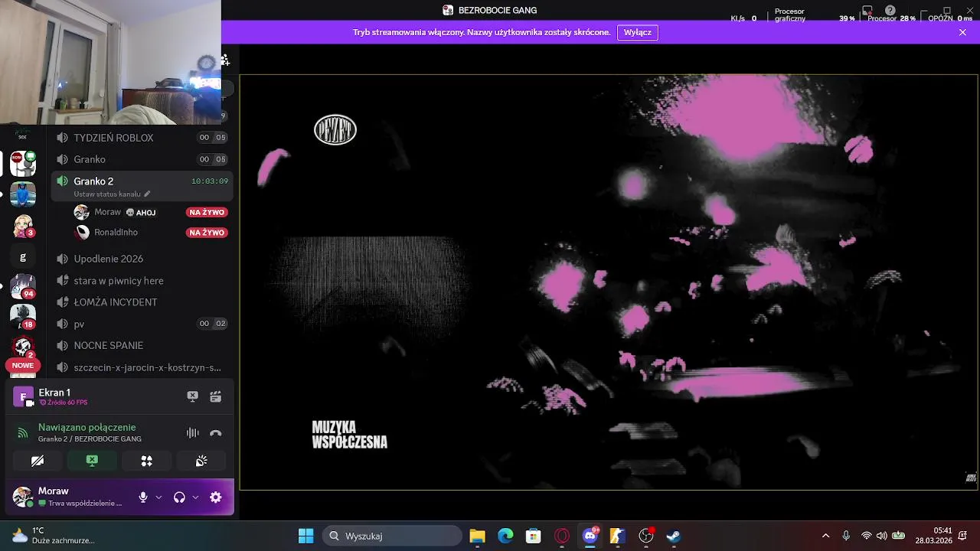Image resolution: width=980 pixels, height=551 pixels.
Task: Open the 'g' letter server icon
Action: click(x=23, y=257)
